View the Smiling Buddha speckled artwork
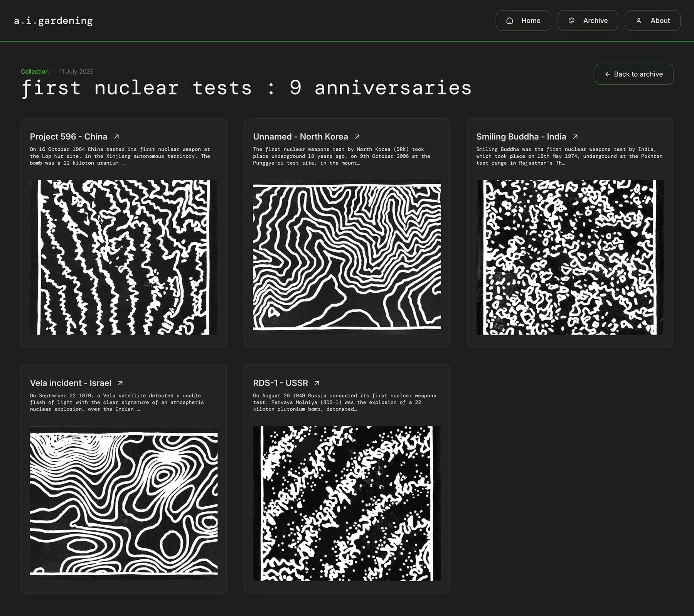 pyautogui.click(x=570, y=257)
